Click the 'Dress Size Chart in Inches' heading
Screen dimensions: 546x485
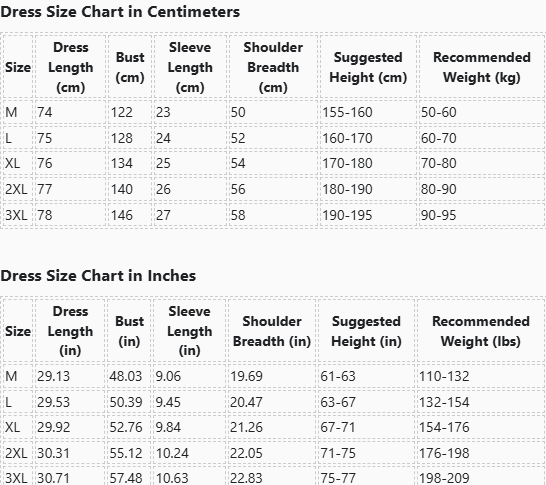tap(98, 276)
